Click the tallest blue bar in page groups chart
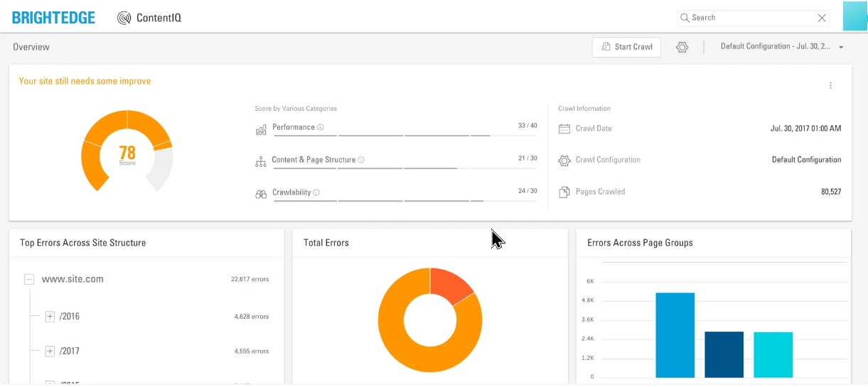 pos(675,335)
